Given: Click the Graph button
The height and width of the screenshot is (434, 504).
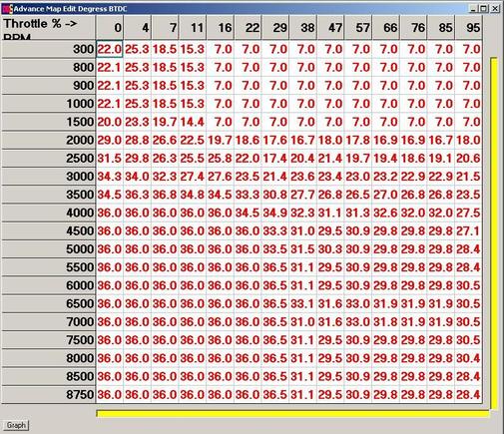Looking at the screenshot, I should pyautogui.click(x=16, y=425).
